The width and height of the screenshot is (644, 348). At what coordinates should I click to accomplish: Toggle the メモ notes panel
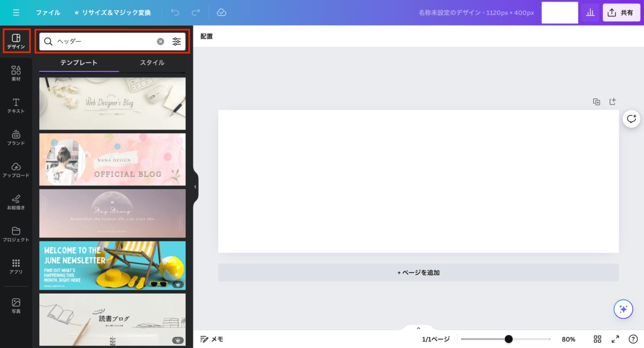click(x=212, y=339)
